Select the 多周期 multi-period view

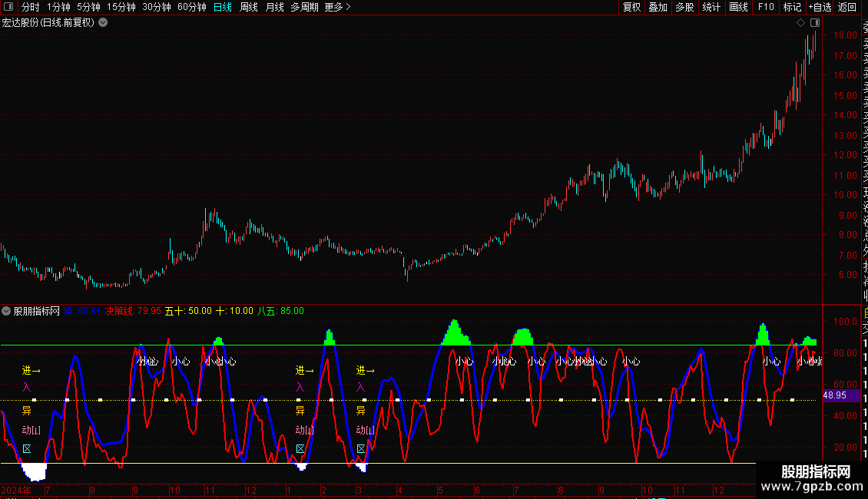[x=304, y=7]
